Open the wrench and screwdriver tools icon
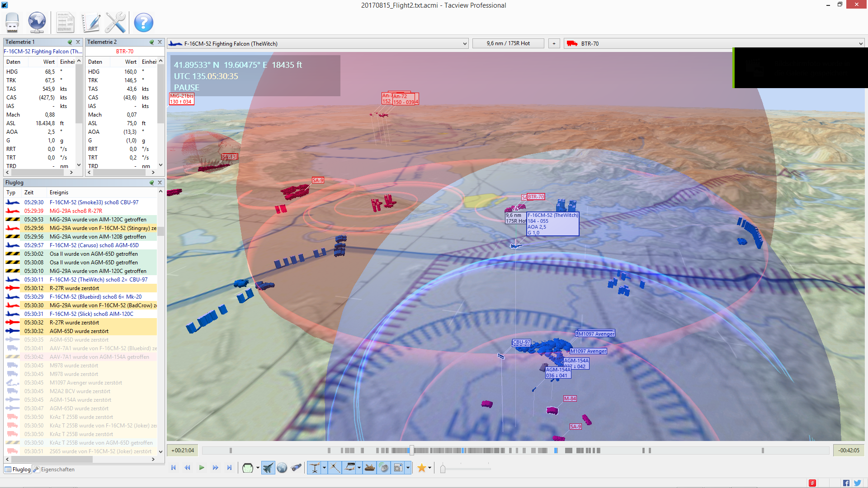The image size is (868, 488). [116, 23]
